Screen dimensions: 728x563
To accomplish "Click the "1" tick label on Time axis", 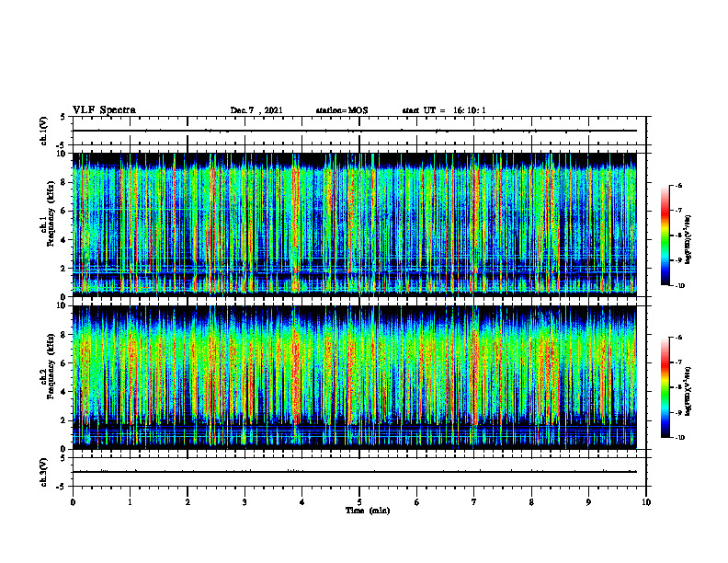I will [130, 502].
